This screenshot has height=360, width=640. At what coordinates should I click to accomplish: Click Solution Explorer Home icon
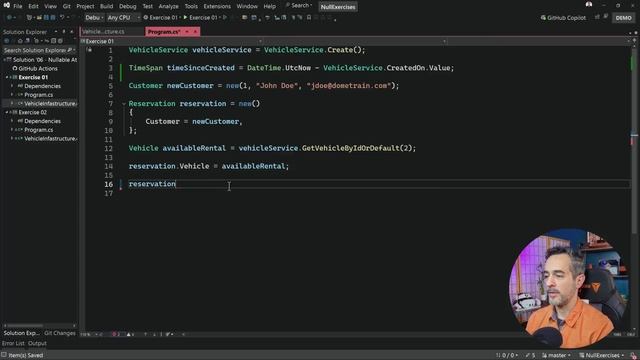[20, 41]
